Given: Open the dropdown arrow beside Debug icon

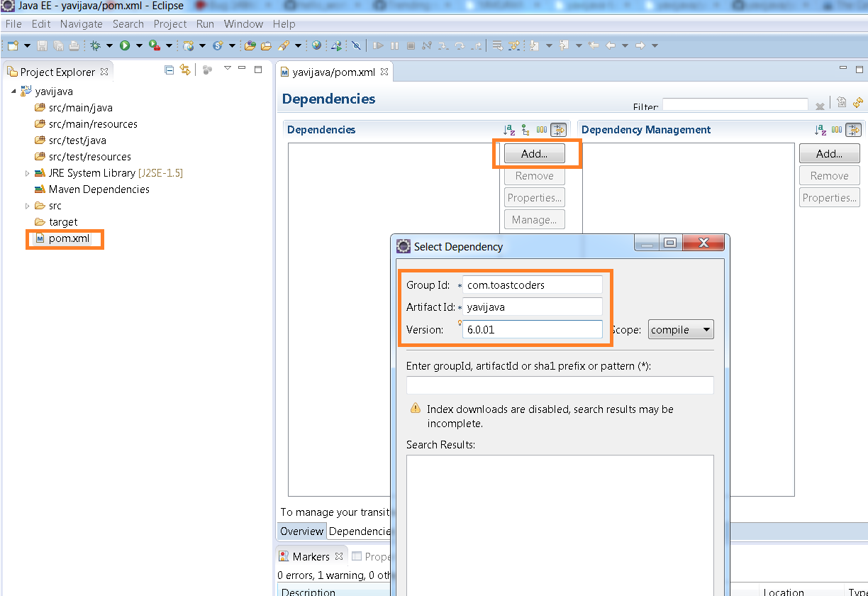Looking at the screenshot, I should (x=109, y=45).
